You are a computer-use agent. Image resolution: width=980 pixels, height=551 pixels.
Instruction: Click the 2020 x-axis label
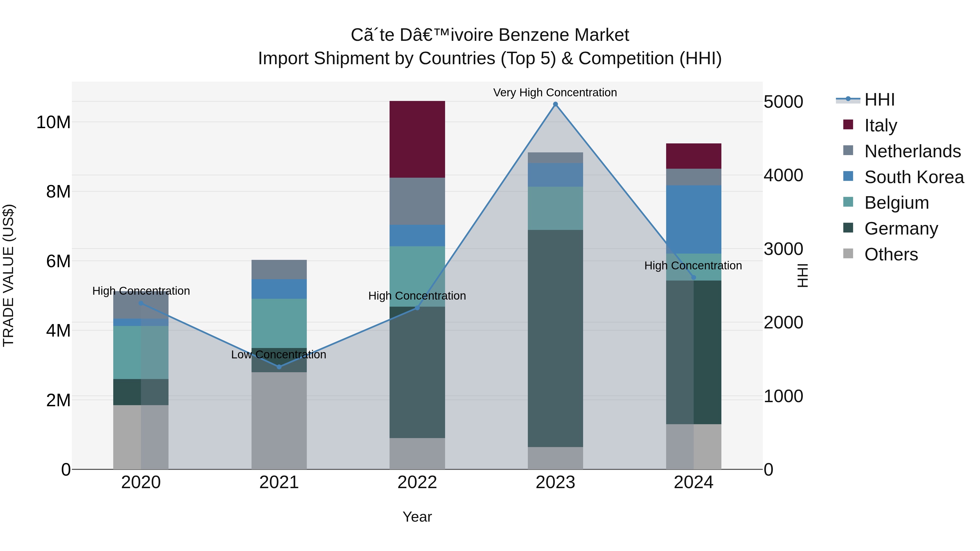coord(141,482)
